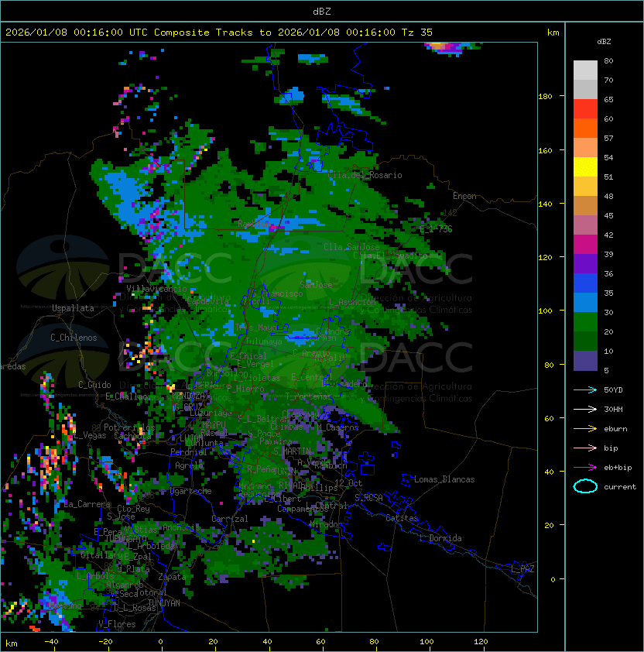Viewport: 644px width, 652px height.
Task: Click the 180 km vertical axis tick
Action: 545,97
